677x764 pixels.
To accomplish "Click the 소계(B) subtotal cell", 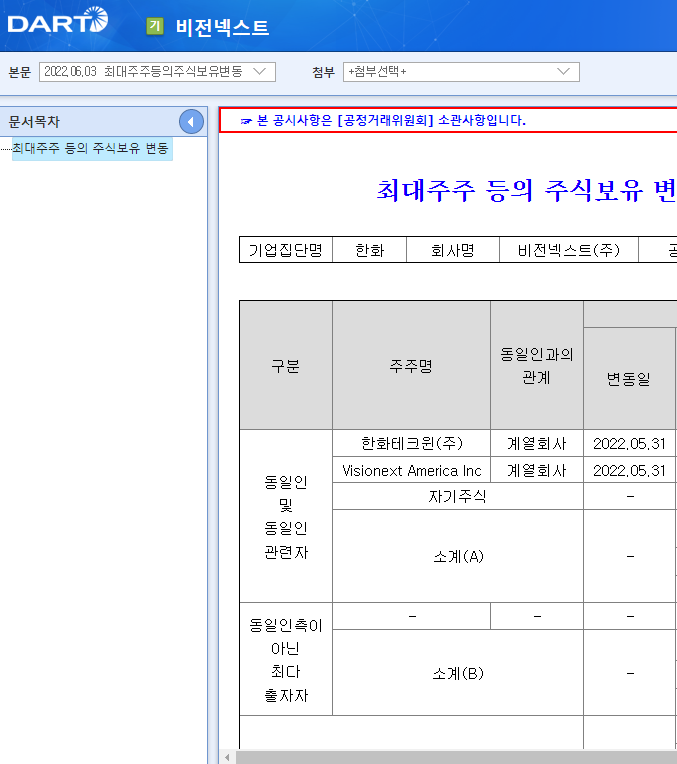I will 458,673.
